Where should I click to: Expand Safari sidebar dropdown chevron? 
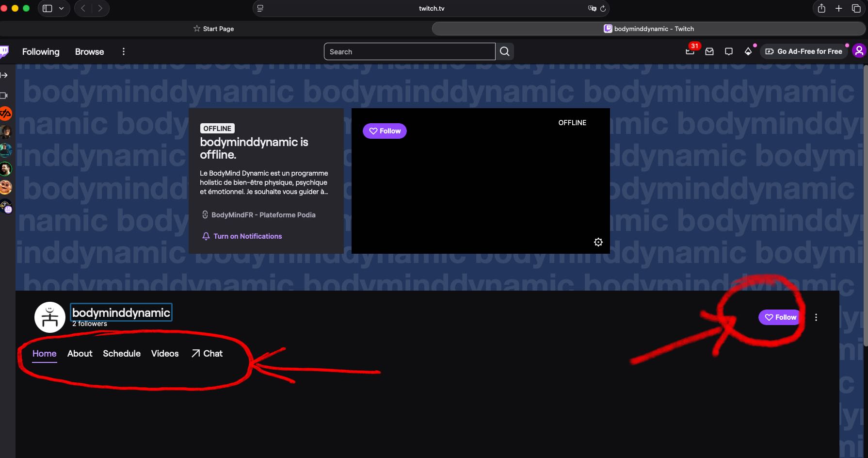click(x=61, y=8)
